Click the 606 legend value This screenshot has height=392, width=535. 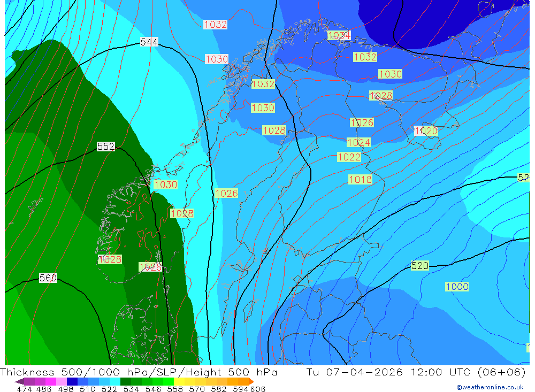coord(258,389)
